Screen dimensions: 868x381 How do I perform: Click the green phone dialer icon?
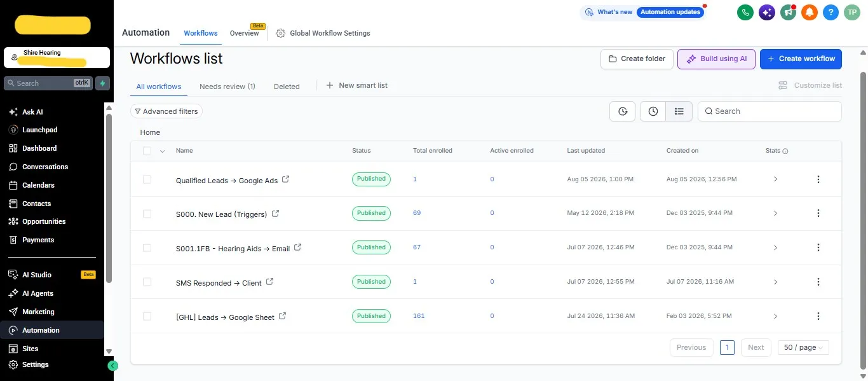745,12
